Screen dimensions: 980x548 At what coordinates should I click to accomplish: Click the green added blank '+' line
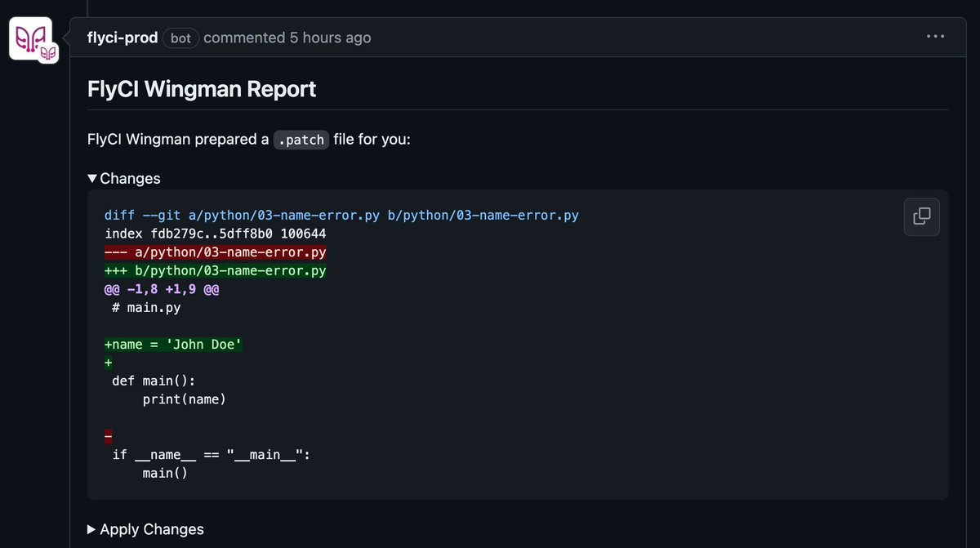click(x=109, y=363)
